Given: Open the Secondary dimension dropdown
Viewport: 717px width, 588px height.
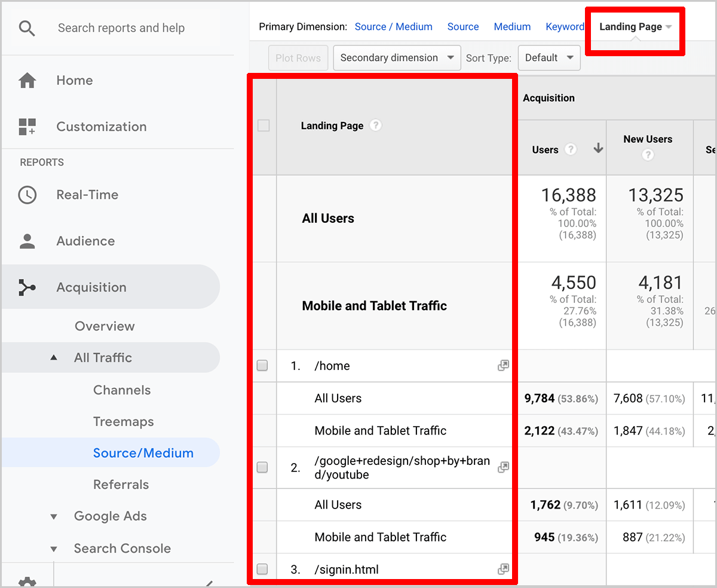Looking at the screenshot, I should [397, 58].
